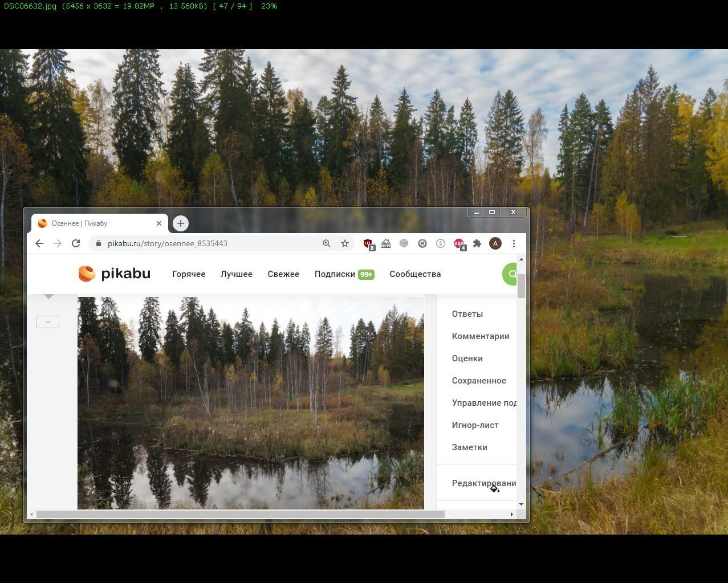Open the Extensions puzzle menu

click(x=477, y=243)
